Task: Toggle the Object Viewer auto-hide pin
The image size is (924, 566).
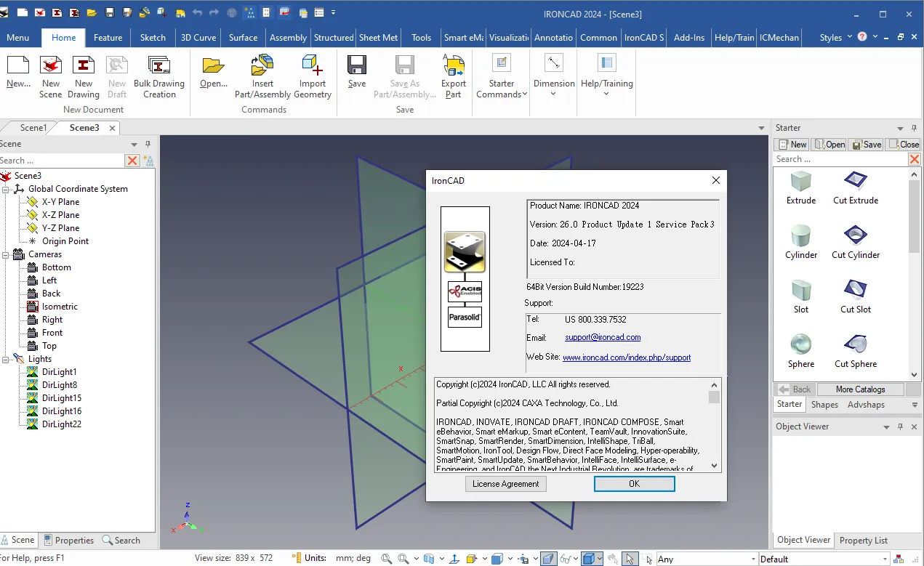Action: point(900,426)
